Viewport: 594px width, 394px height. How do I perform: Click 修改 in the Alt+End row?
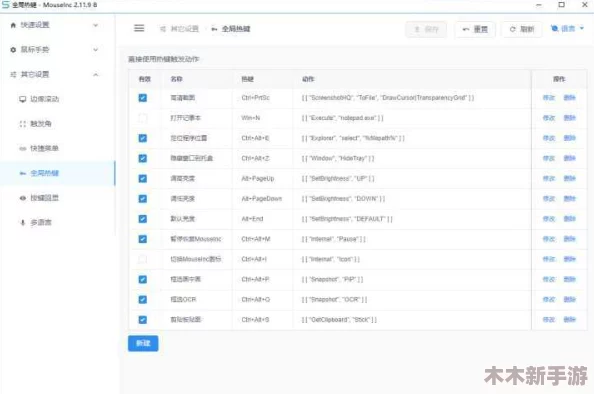tap(549, 219)
